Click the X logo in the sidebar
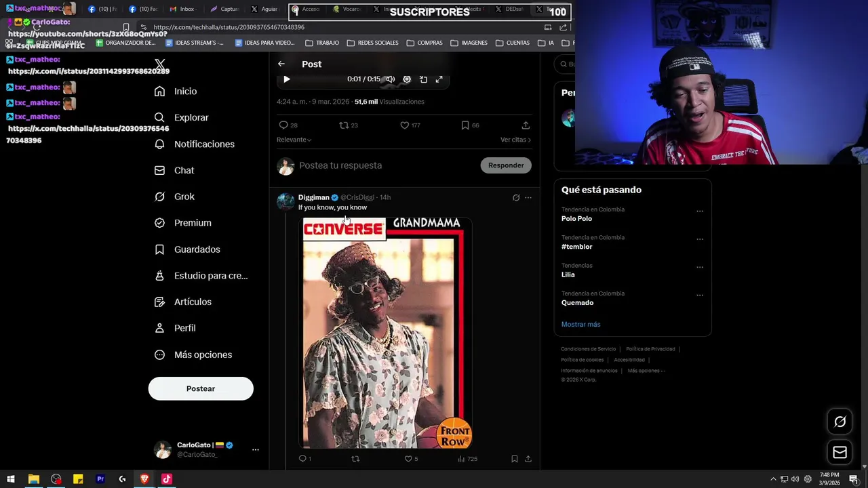868x488 pixels. [x=159, y=64]
